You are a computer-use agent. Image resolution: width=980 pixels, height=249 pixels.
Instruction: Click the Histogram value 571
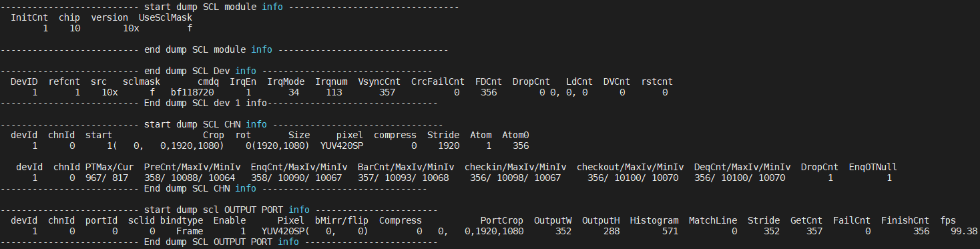click(670, 231)
